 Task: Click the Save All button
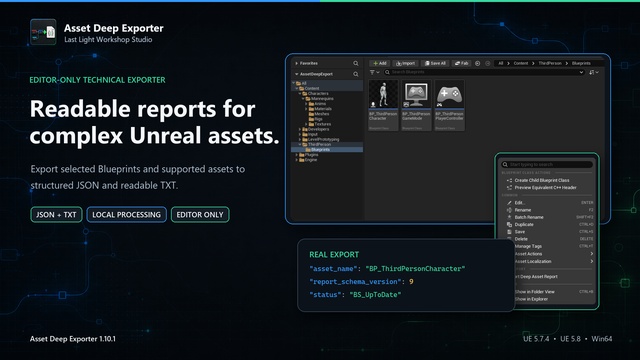point(435,63)
